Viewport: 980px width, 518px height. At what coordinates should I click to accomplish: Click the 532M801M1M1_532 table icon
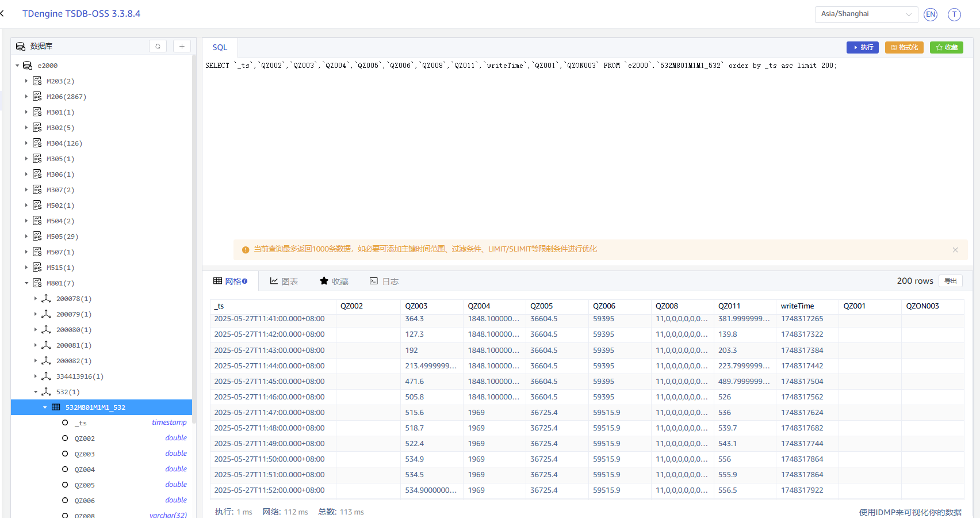[x=56, y=407]
